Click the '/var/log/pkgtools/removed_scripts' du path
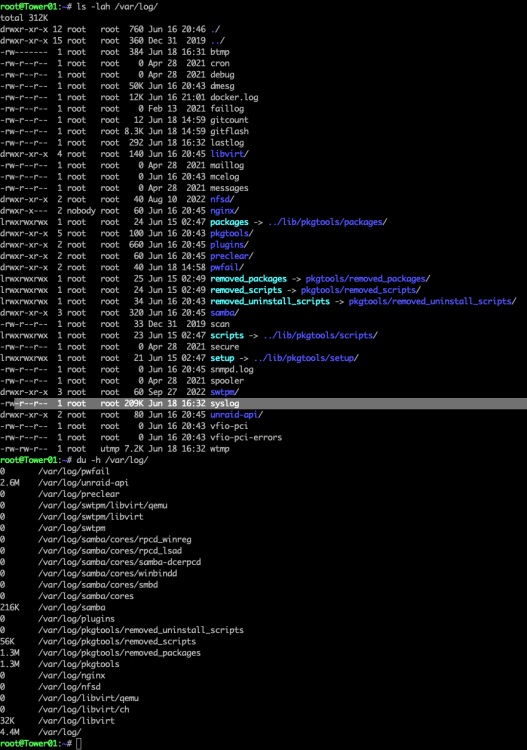Screen dimensions: 527x750 pos(117,641)
